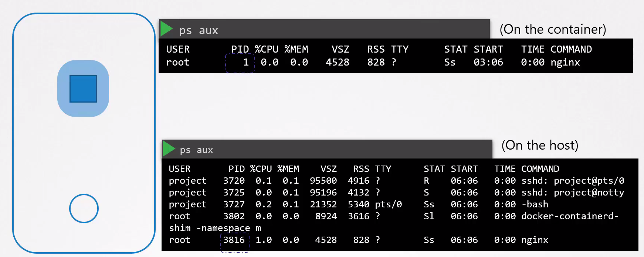
Task: Select nginx in the host process list
Action: click(535, 240)
